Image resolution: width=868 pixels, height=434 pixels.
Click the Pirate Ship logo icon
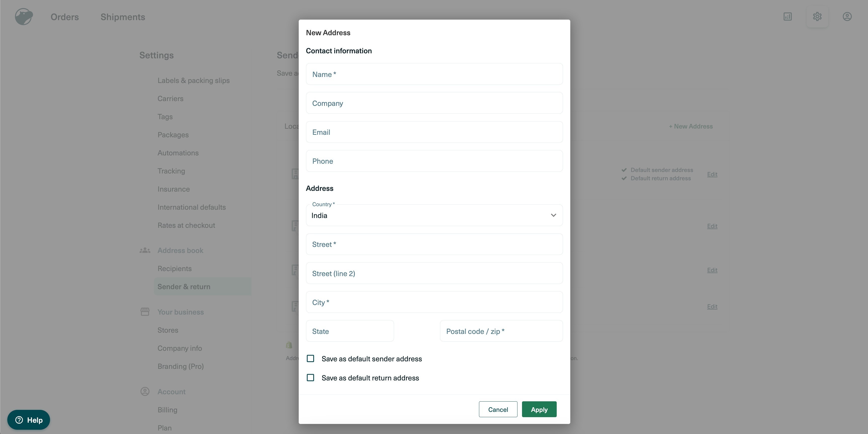(x=24, y=17)
